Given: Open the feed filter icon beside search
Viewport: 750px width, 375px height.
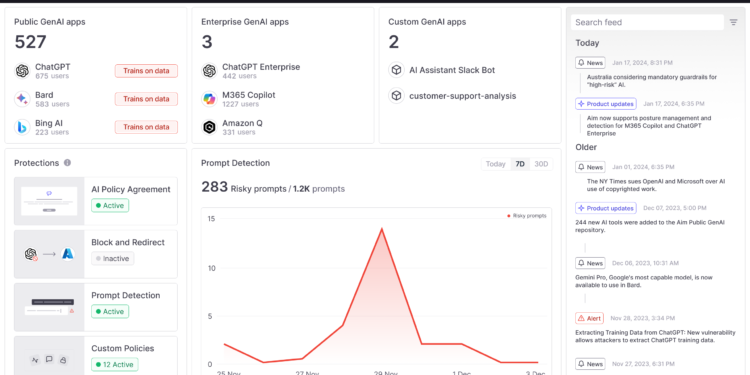Looking at the screenshot, I should (x=733, y=22).
